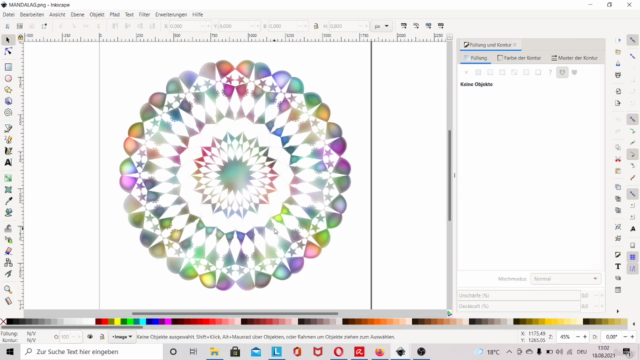Select the Eraser tool
This screenshot has height=360, width=640.
click(x=8, y=251)
